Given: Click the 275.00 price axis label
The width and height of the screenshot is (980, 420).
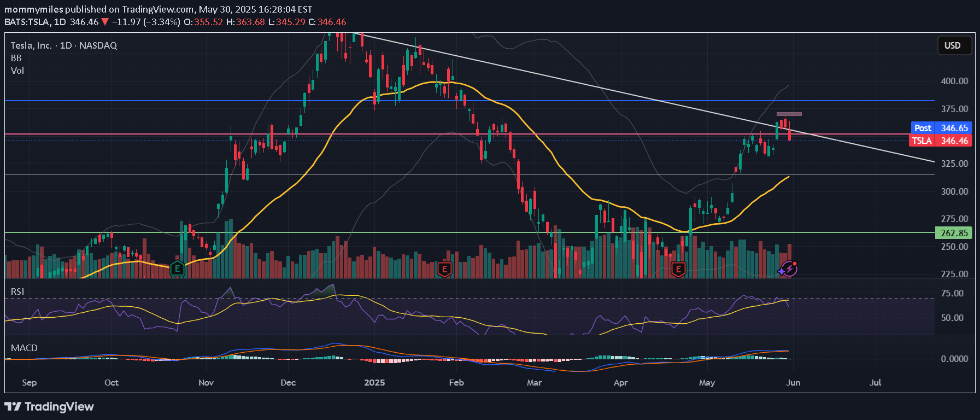Looking at the screenshot, I should point(954,219).
